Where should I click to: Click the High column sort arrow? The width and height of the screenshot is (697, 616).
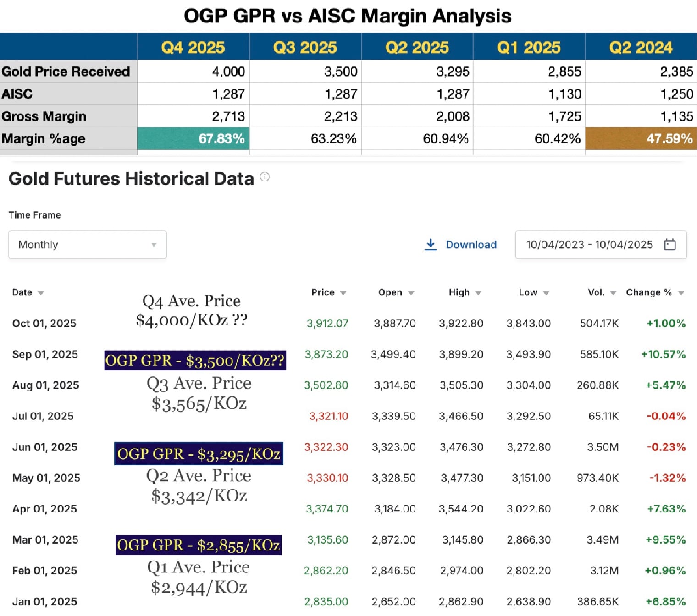click(478, 293)
